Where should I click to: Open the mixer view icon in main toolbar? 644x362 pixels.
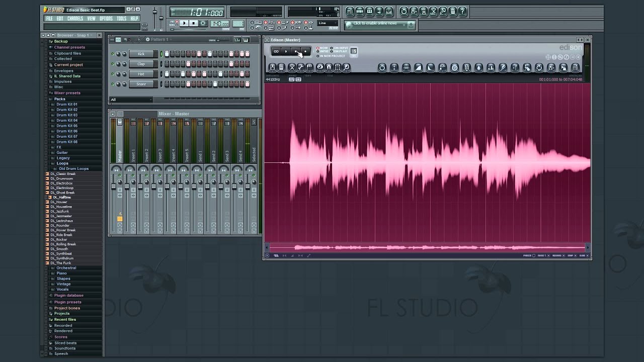pyautogui.click(x=389, y=11)
